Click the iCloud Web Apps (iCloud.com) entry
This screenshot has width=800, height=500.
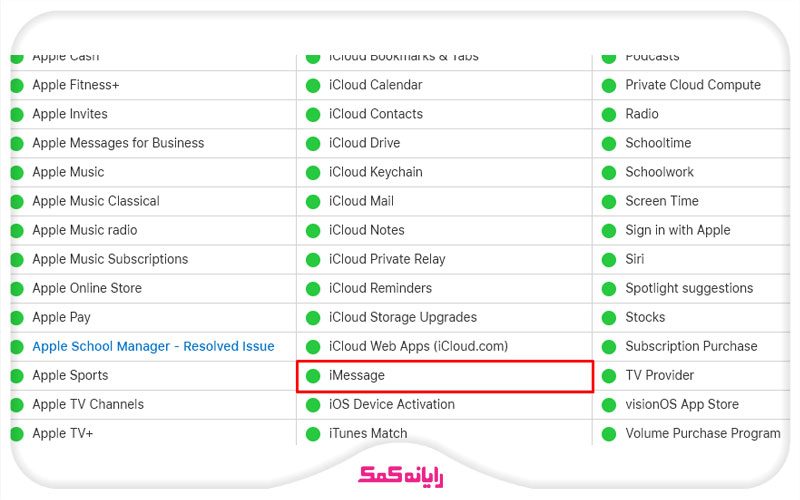coord(418,347)
